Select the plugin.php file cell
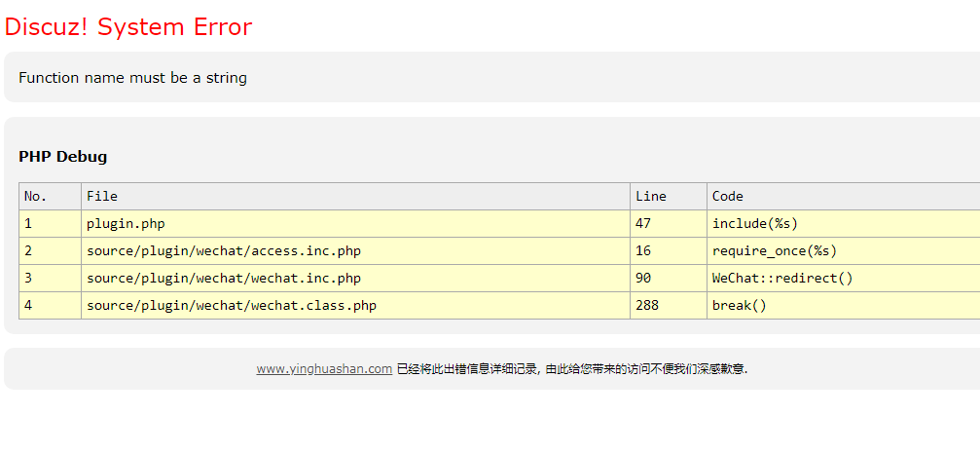This screenshot has width=980, height=453. click(355, 223)
